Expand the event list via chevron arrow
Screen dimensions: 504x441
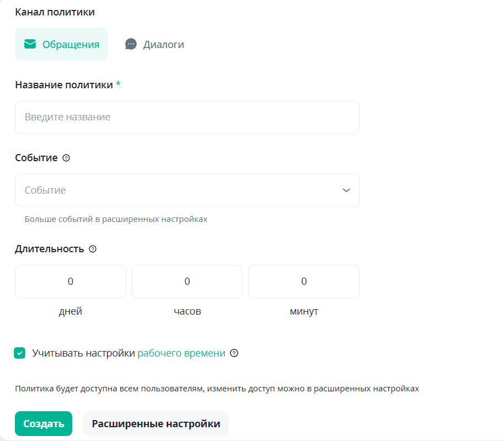pyautogui.click(x=346, y=190)
